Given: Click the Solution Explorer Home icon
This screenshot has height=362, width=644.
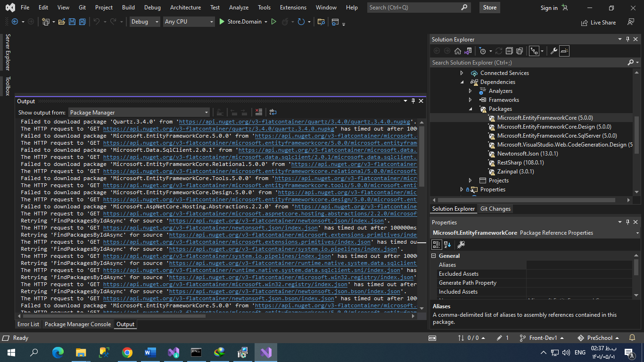Looking at the screenshot, I should pyautogui.click(x=457, y=51).
